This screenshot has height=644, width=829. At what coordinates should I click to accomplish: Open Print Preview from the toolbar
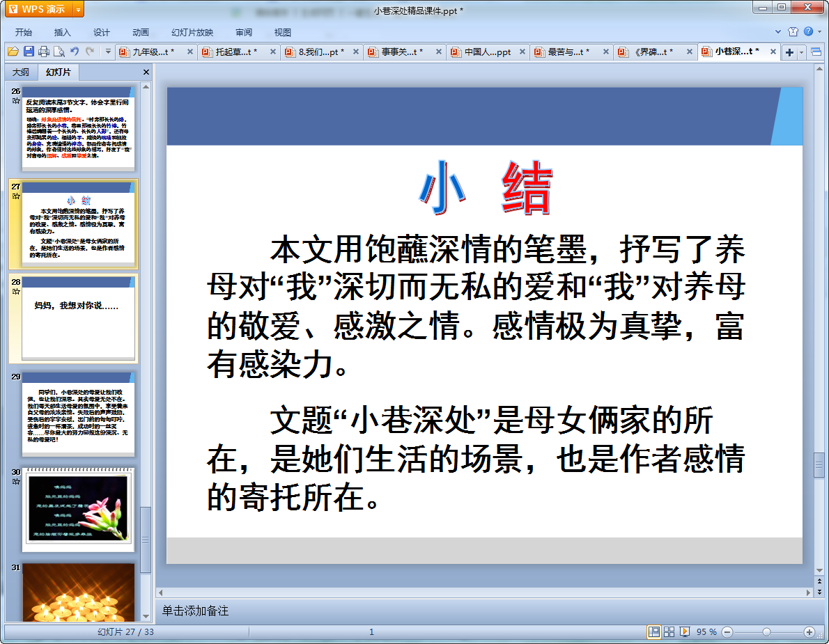pyautogui.click(x=59, y=52)
